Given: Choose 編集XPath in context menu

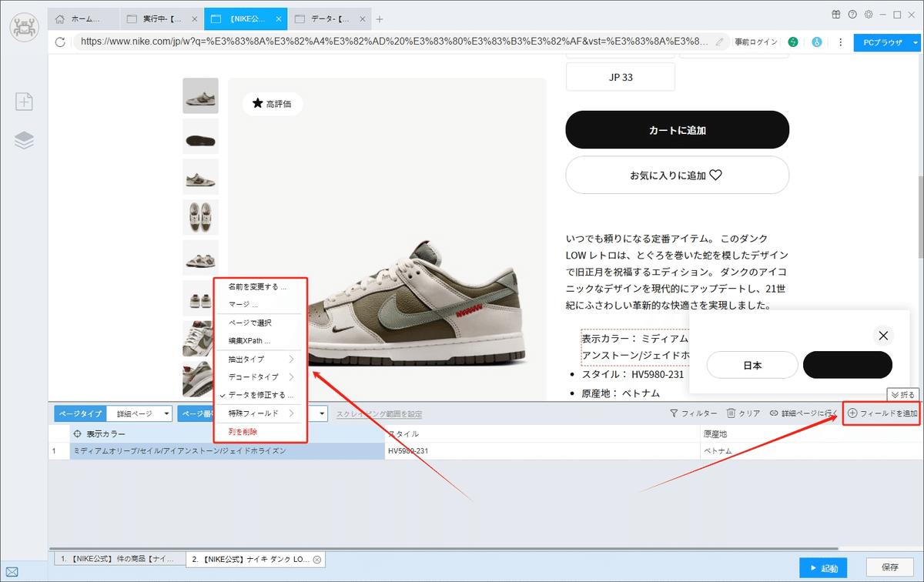Looking at the screenshot, I should click(259, 340).
